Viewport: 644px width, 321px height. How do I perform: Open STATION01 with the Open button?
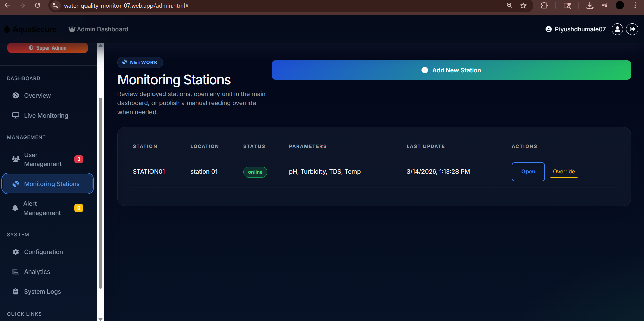pos(528,172)
